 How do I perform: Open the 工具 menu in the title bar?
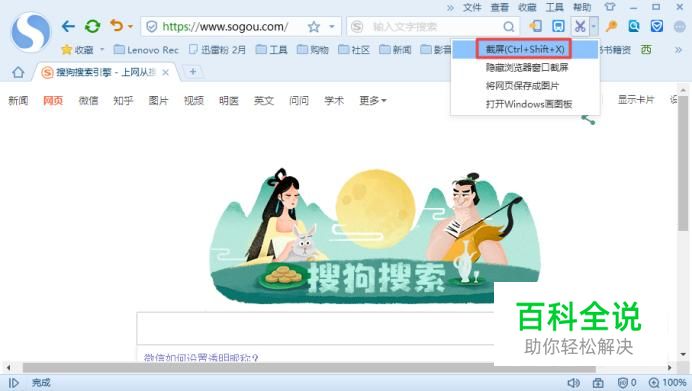[554, 7]
